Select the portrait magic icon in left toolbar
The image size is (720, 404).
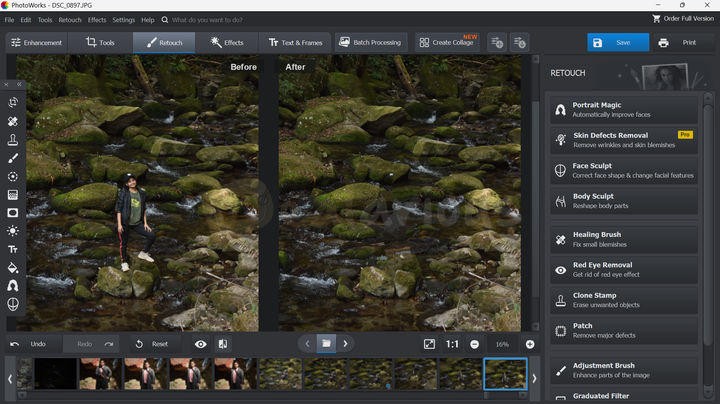13,286
